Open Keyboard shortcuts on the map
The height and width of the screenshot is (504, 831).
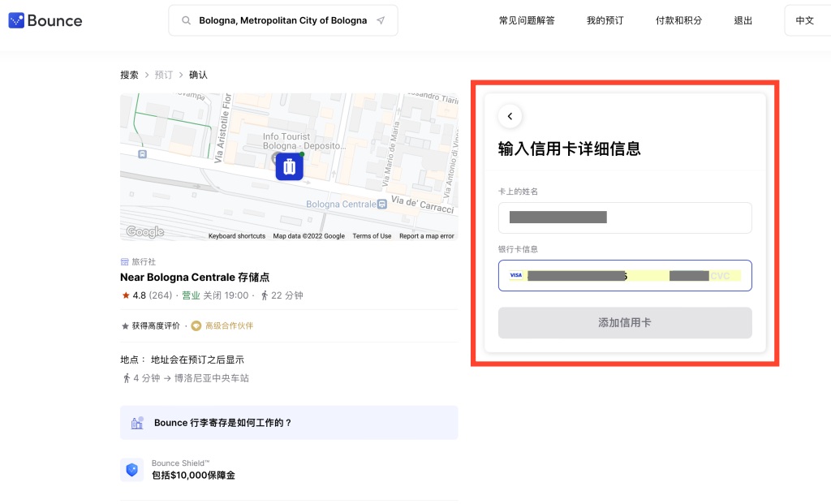tap(237, 236)
